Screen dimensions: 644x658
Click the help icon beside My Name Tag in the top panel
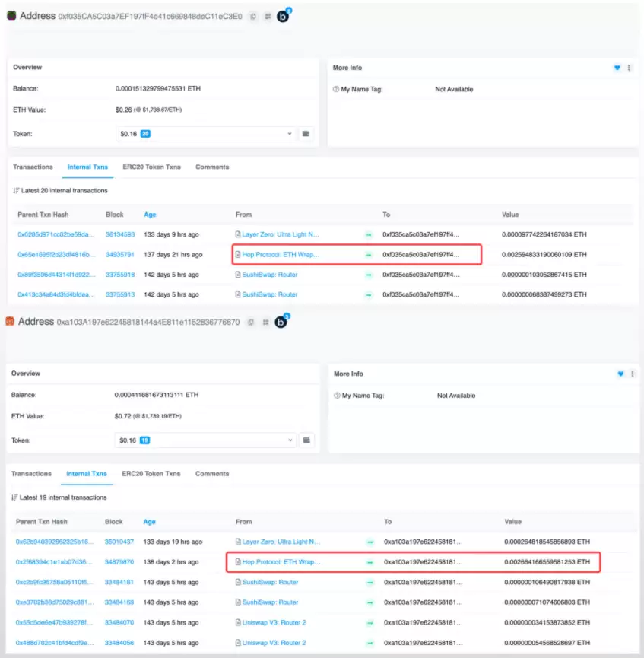(x=336, y=89)
